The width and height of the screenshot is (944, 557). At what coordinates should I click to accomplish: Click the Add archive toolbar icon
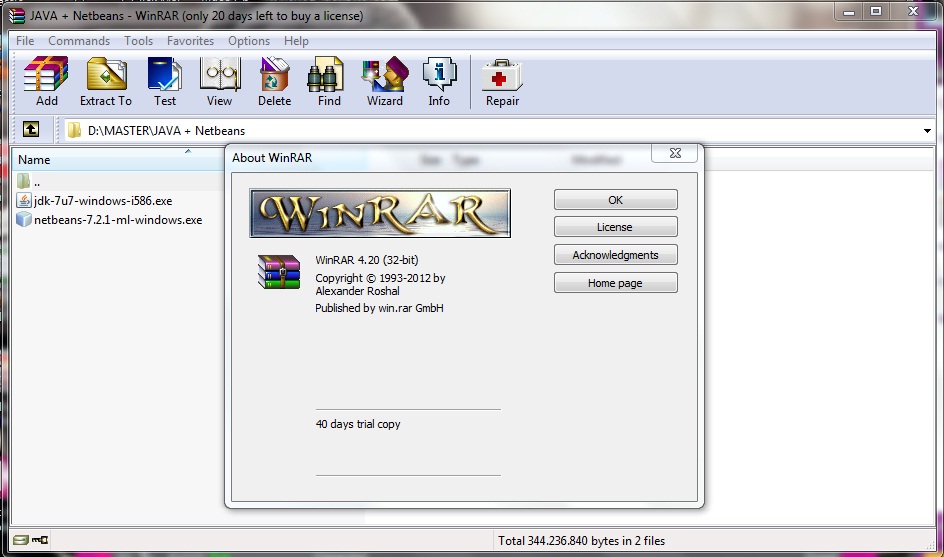tap(46, 73)
